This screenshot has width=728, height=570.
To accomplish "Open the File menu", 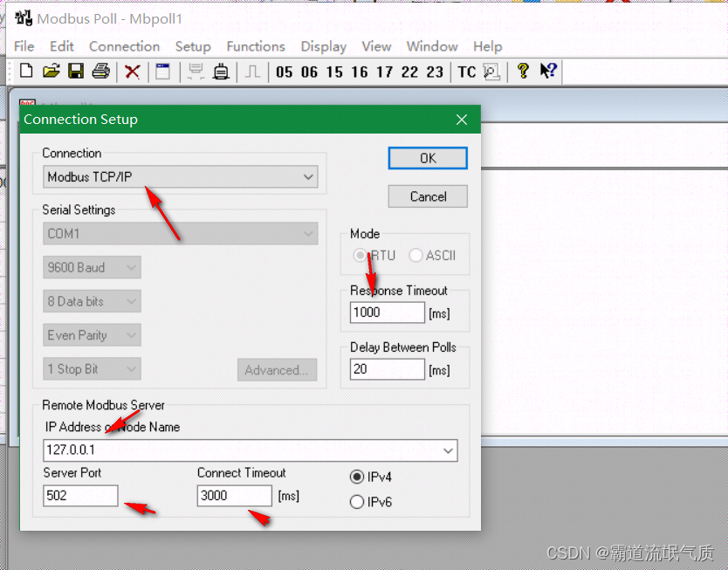I will (24, 46).
